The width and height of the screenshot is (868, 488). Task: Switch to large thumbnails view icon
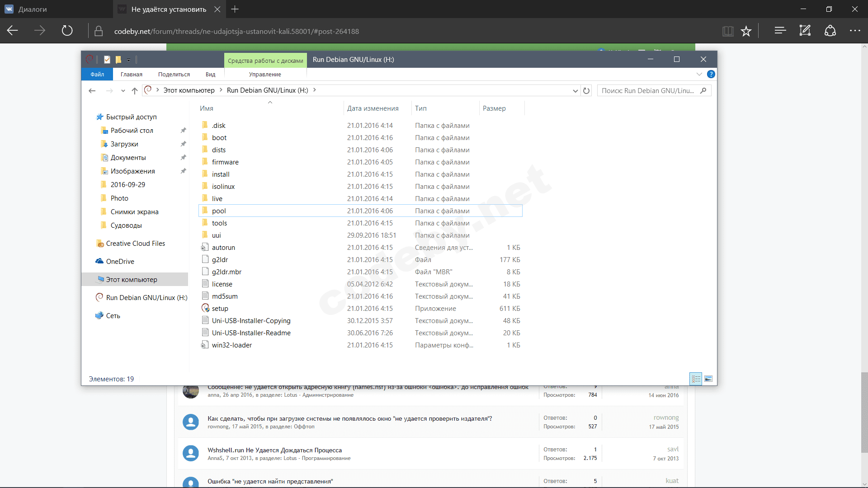point(708,379)
